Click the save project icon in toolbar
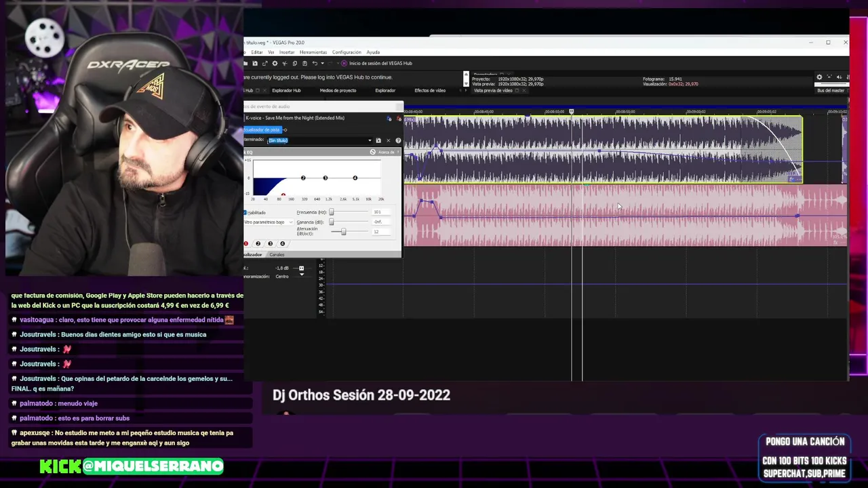Screen dimensions: 868x488 (x=254, y=63)
